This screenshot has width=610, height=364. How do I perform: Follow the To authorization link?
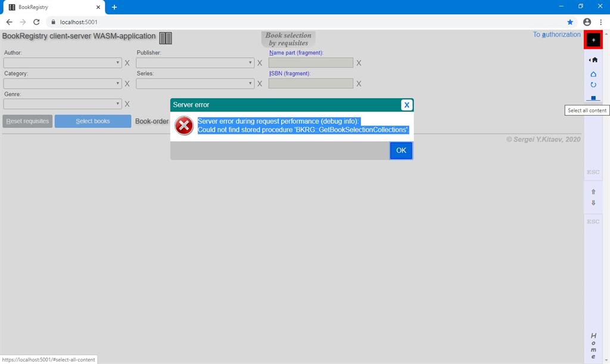tap(556, 35)
